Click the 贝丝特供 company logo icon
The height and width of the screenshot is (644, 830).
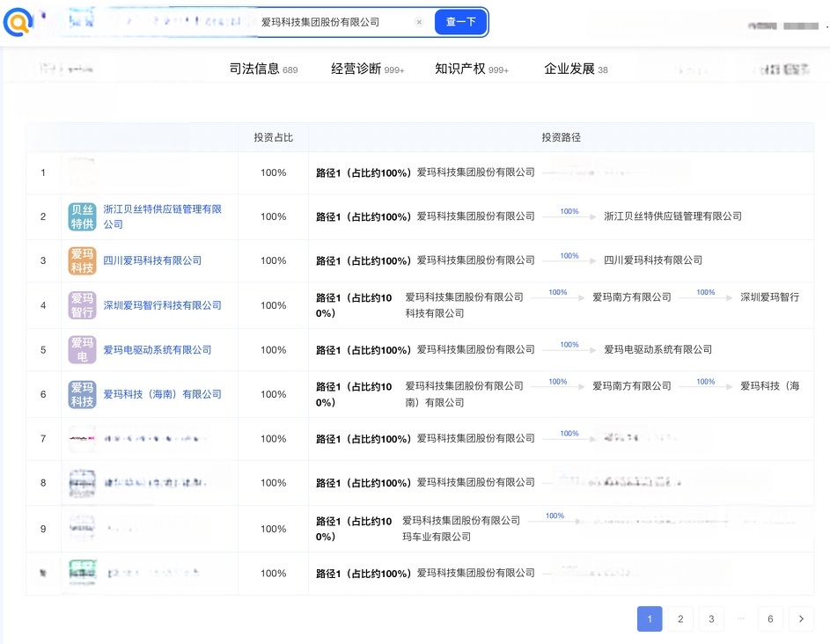point(82,216)
